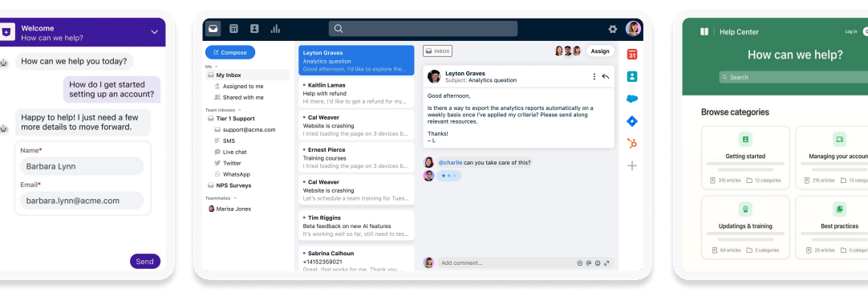Open Kaitlin Lamas Help with refund conversation
The width and height of the screenshot is (868, 301).
point(356,92)
